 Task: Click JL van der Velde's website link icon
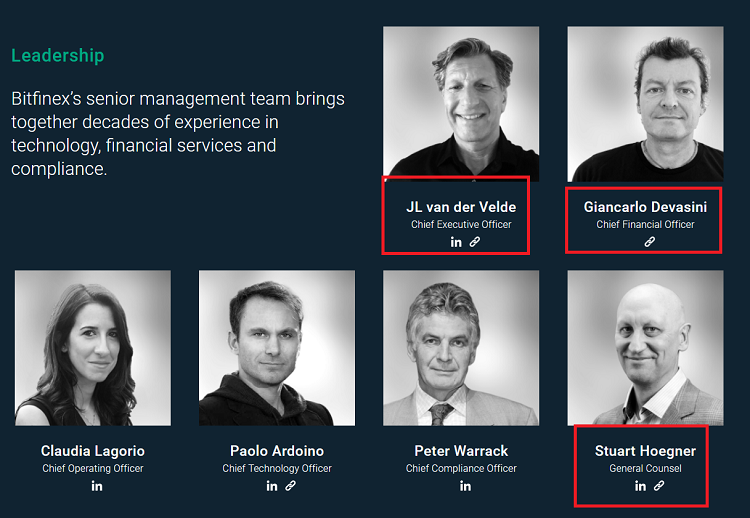(x=475, y=243)
